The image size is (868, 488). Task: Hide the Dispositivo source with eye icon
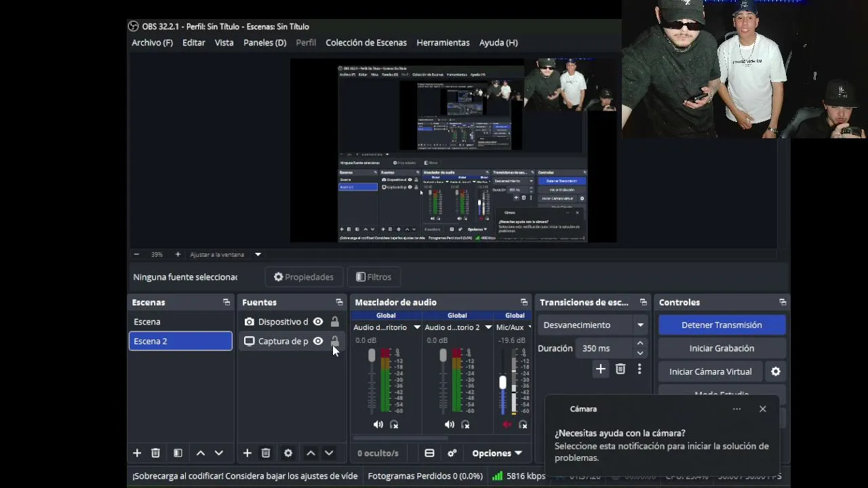tap(318, 321)
